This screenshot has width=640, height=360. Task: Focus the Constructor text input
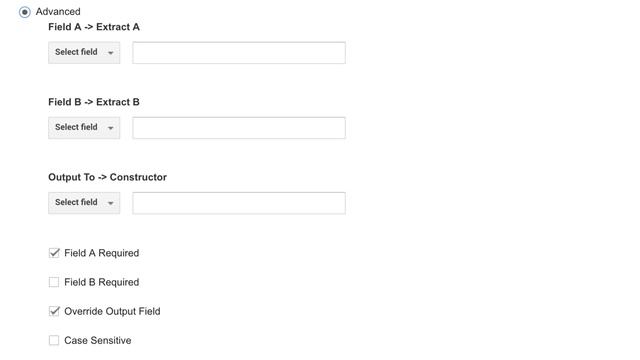(x=239, y=203)
